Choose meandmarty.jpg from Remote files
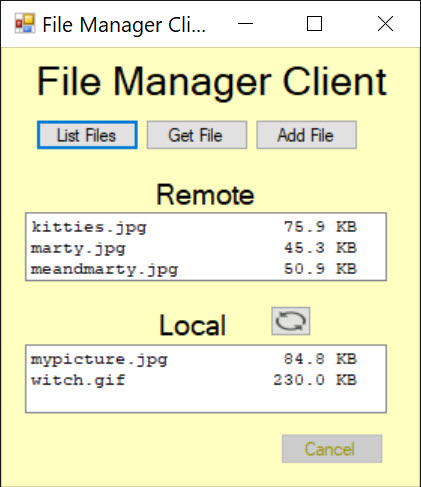This screenshot has height=487, width=421. [206, 269]
